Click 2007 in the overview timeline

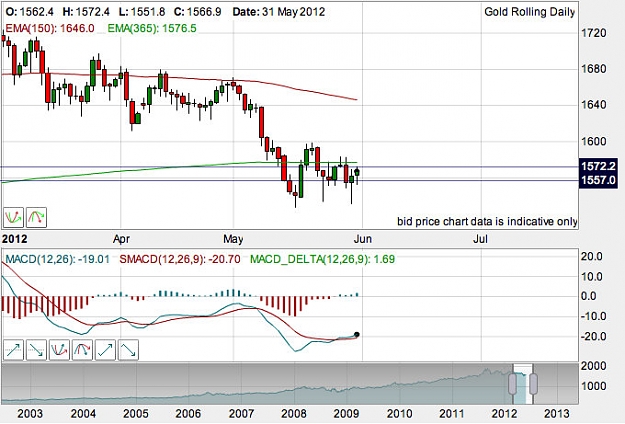pyautogui.click(x=241, y=414)
